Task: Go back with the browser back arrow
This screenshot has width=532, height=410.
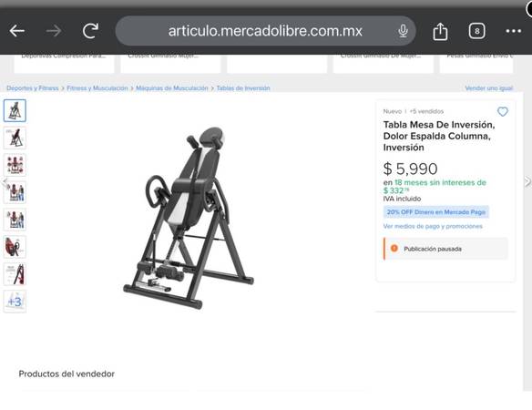Action: pyautogui.click(x=17, y=31)
